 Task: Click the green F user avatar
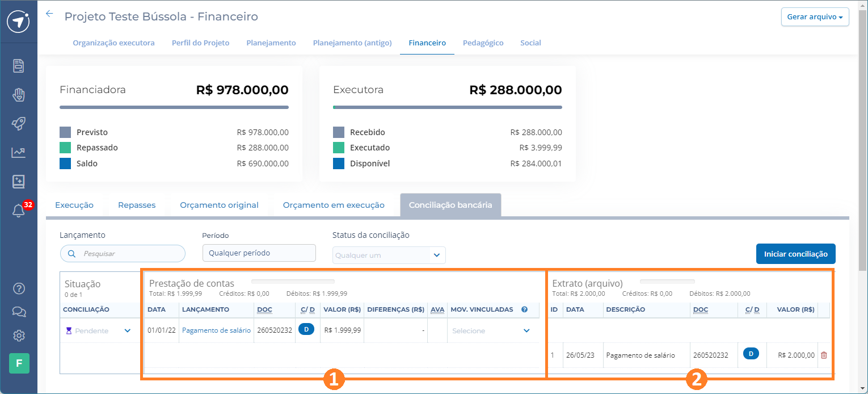point(19,363)
